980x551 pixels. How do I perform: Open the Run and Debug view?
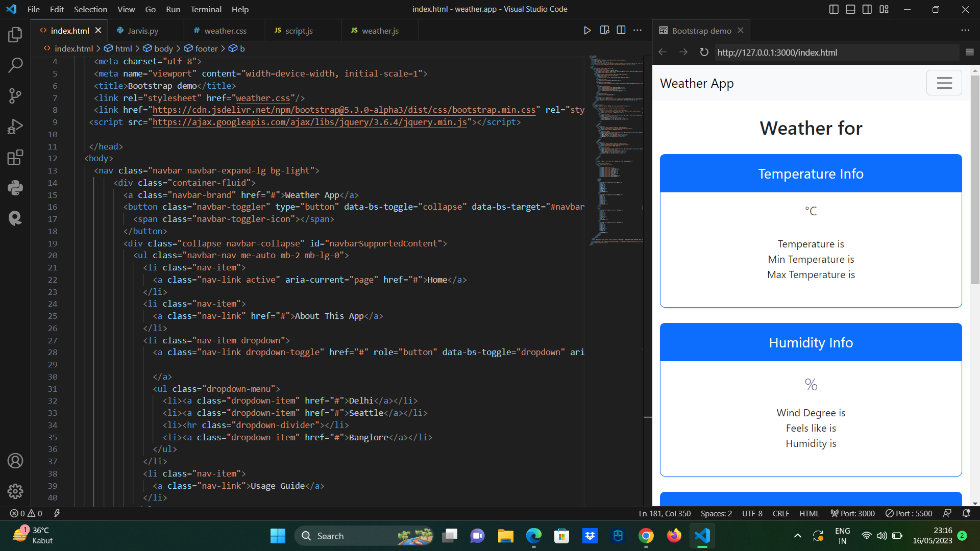[x=15, y=127]
